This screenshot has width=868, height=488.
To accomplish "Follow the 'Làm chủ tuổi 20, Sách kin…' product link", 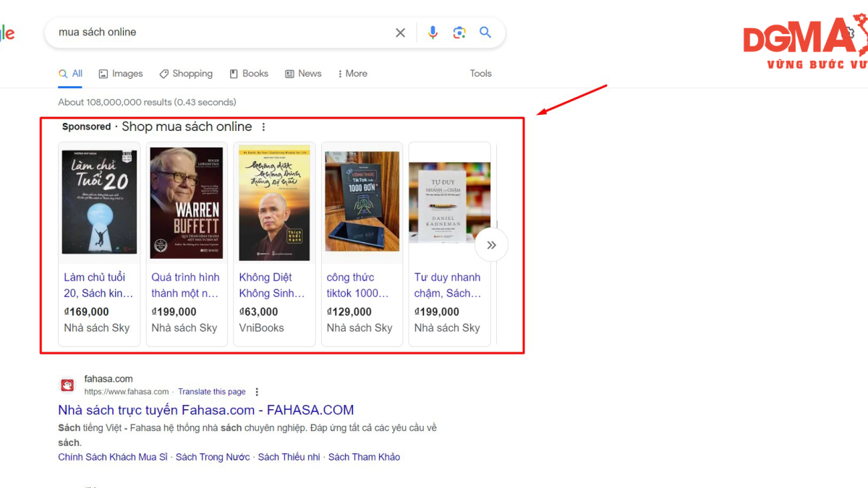I will [x=98, y=285].
